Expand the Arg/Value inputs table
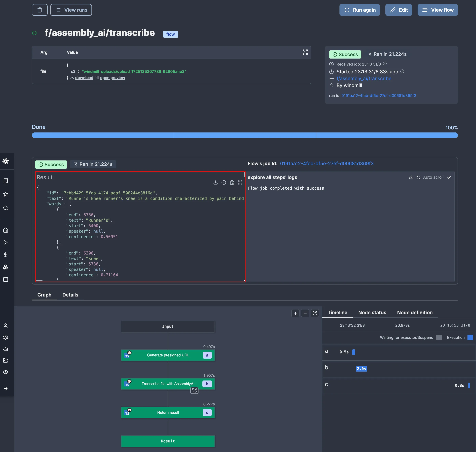The height and width of the screenshot is (452, 476). tap(305, 52)
